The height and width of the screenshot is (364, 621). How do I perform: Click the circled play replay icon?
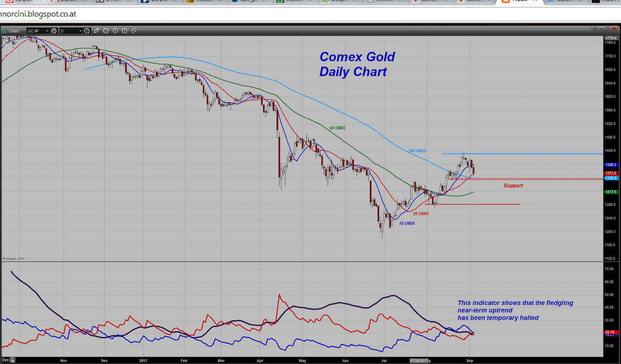115,31
